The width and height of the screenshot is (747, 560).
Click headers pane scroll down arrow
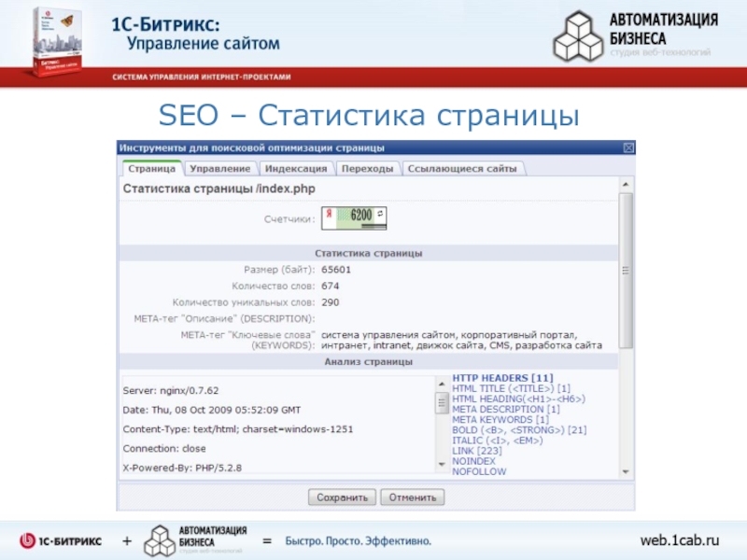click(442, 464)
